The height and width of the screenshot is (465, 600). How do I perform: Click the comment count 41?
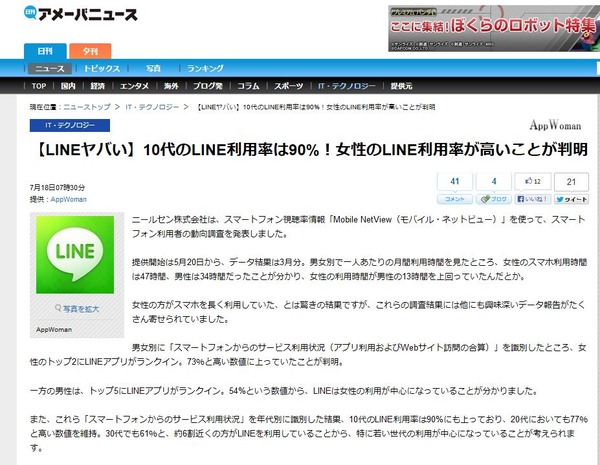455,181
